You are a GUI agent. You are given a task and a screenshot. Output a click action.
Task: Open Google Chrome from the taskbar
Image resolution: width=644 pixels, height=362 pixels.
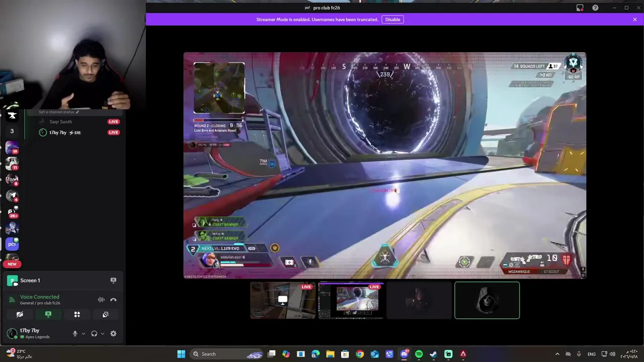(360, 354)
